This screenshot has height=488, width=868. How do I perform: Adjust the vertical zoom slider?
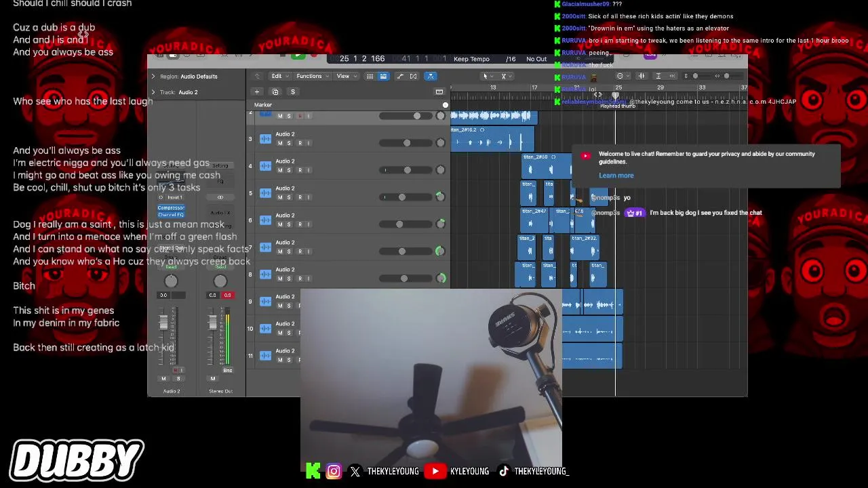[x=696, y=76]
